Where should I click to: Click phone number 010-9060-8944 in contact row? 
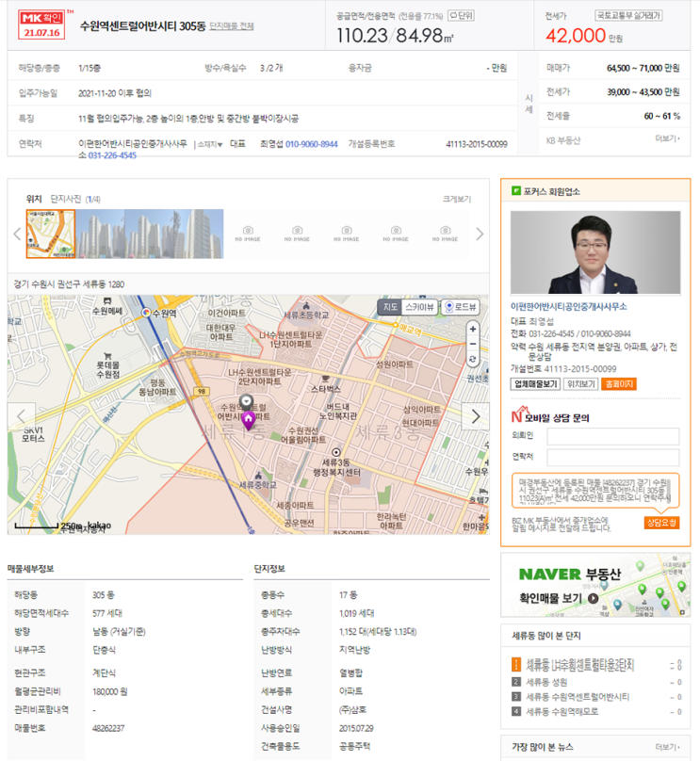pyautogui.click(x=311, y=144)
